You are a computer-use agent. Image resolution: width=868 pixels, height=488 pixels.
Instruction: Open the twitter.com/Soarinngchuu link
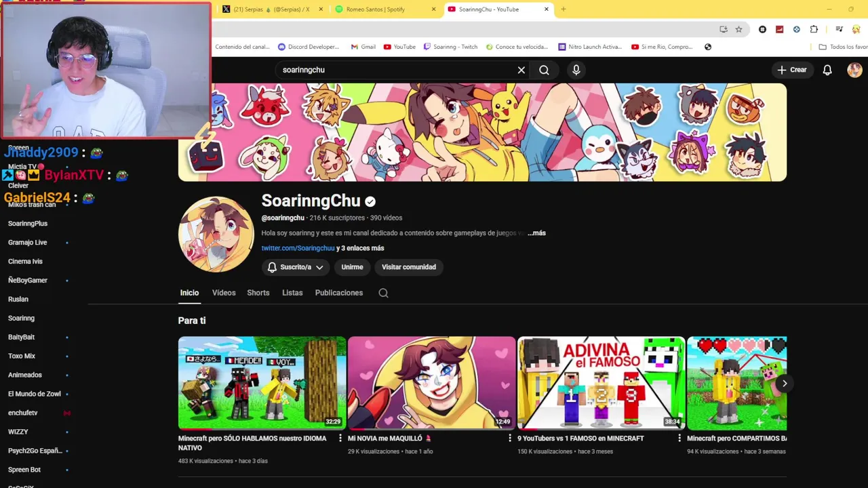298,248
